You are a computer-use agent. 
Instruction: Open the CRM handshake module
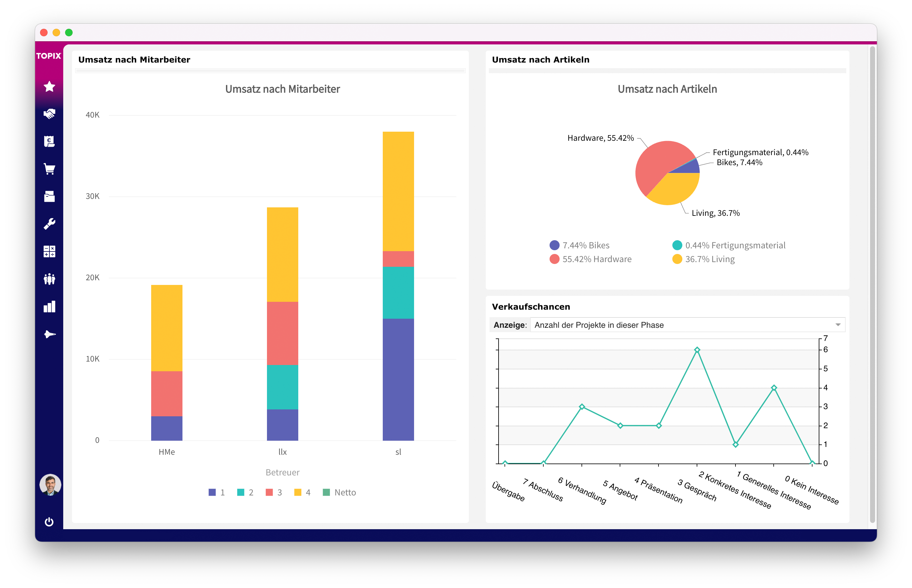[49, 114]
